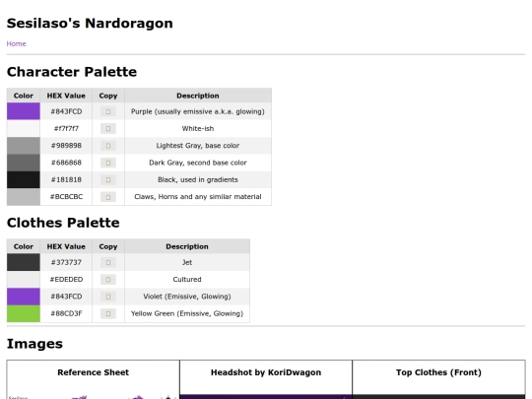
Task: Click the 'Jet' description cell
Action: (x=187, y=262)
